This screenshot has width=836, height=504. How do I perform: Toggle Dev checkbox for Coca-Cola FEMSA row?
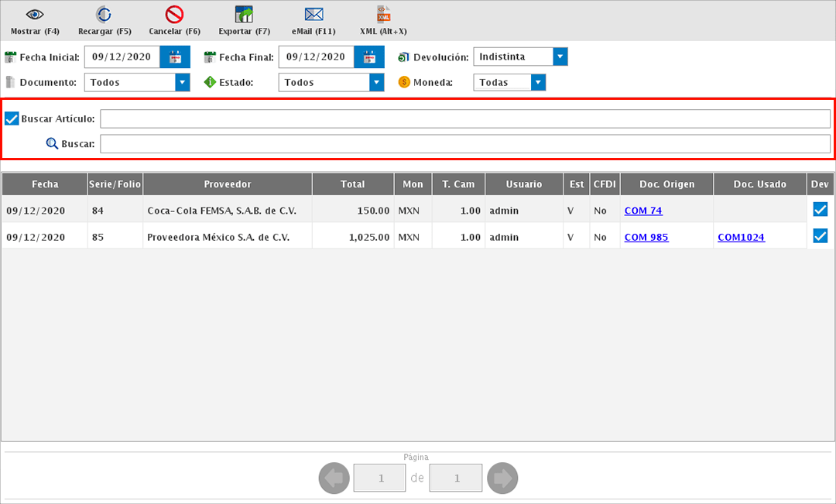820,210
